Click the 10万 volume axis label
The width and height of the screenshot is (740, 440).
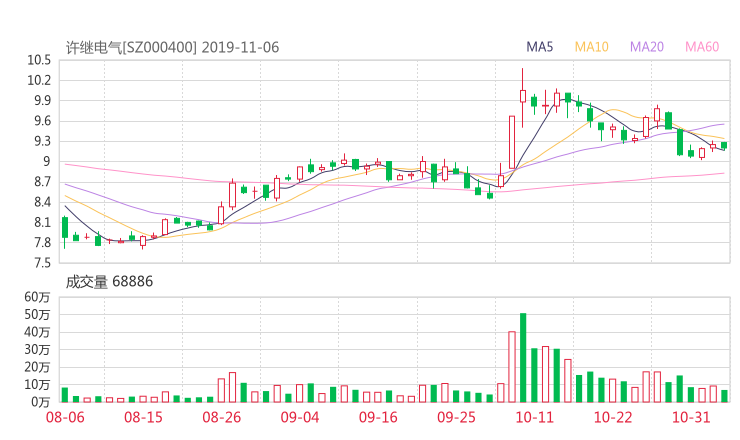(x=37, y=384)
